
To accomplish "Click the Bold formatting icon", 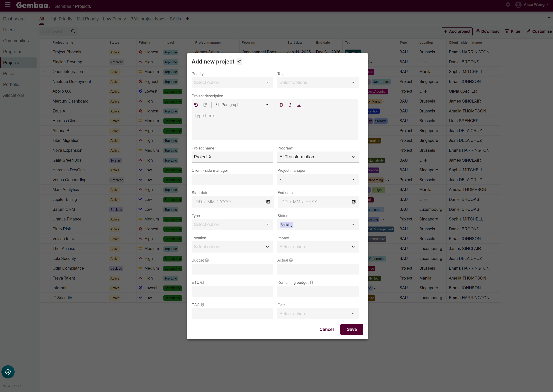I will [281, 105].
